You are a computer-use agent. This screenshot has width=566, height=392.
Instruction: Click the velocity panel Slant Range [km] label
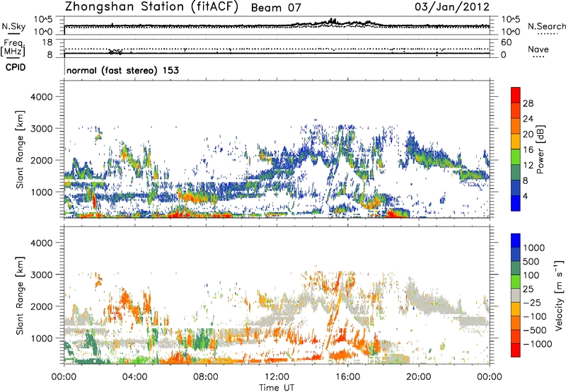[x=20, y=295]
